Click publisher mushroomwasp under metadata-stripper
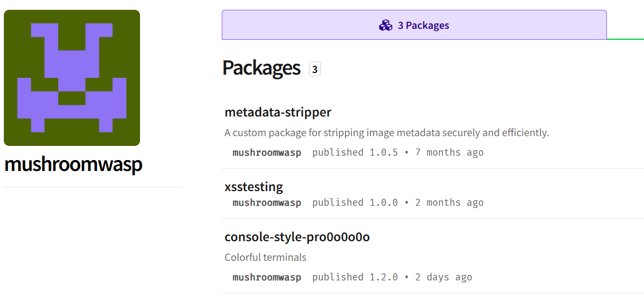 coord(267,152)
